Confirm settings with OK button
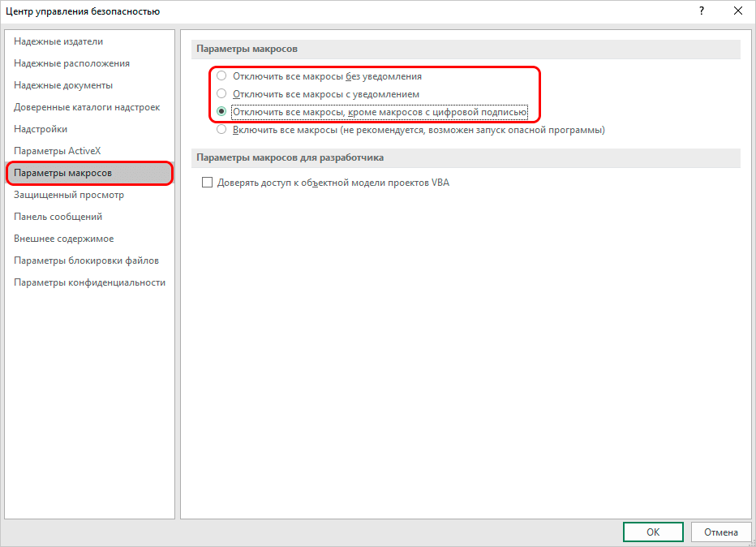The image size is (756, 547). coord(653,532)
